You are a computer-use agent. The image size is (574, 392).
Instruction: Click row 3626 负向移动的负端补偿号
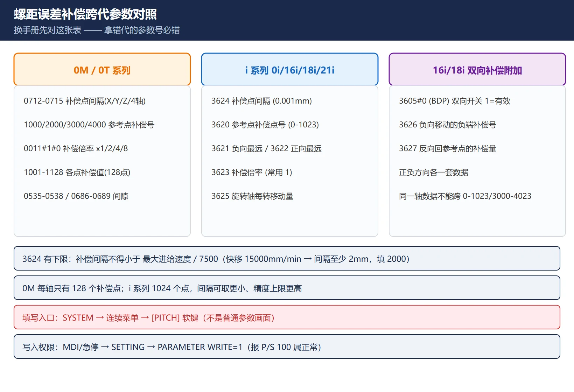tap(448, 125)
